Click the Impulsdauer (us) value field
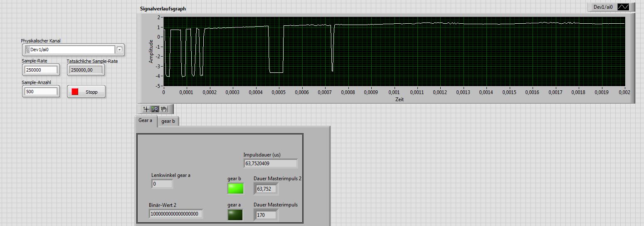This screenshot has height=226, width=644. (x=271, y=164)
